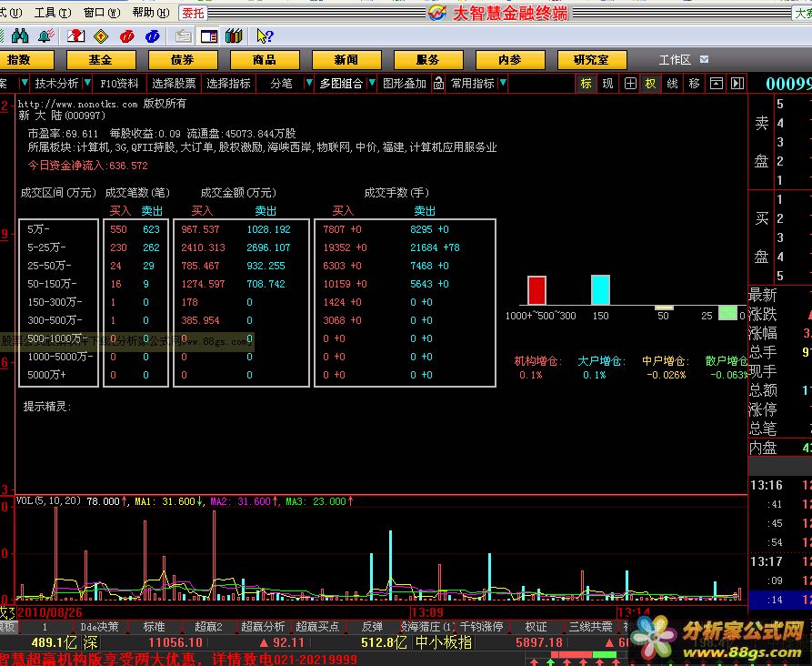Open the 基金 yellow tab
Viewport: 812px width, 666px height.
click(x=101, y=60)
